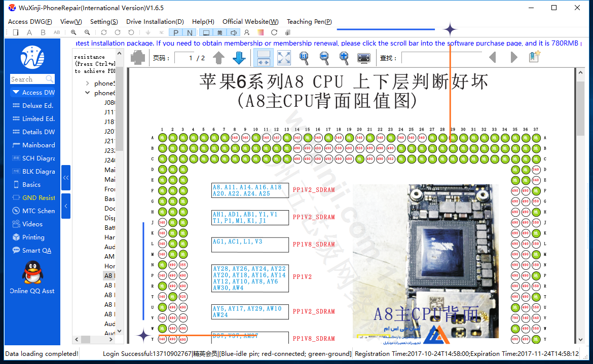This screenshot has width=593, height=364.
Task: Click the '<<' panel collapse button
Action: 66,178
